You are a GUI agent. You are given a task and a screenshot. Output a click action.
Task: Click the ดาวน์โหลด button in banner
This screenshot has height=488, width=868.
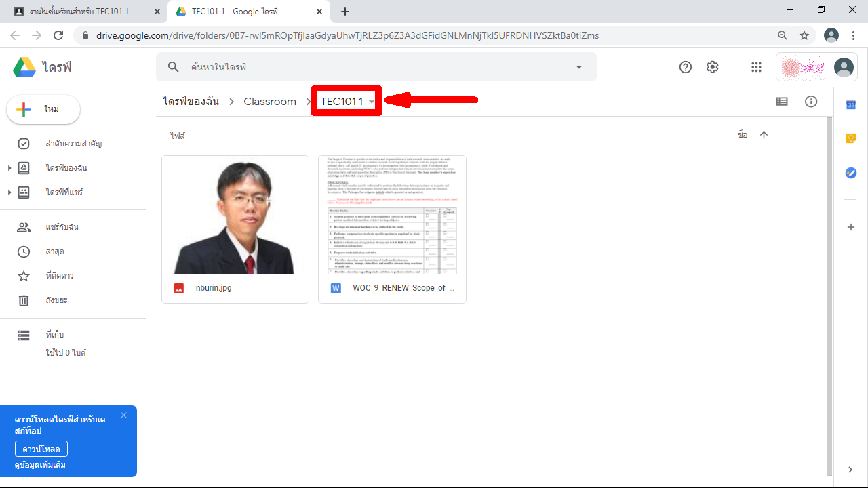tap(41, 449)
